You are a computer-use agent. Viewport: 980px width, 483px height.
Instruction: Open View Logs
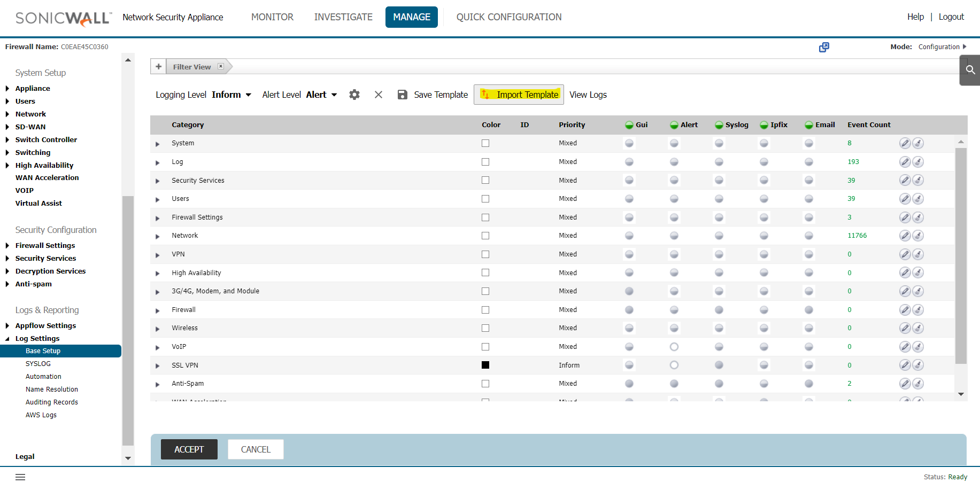pyautogui.click(x=588, y=95)
